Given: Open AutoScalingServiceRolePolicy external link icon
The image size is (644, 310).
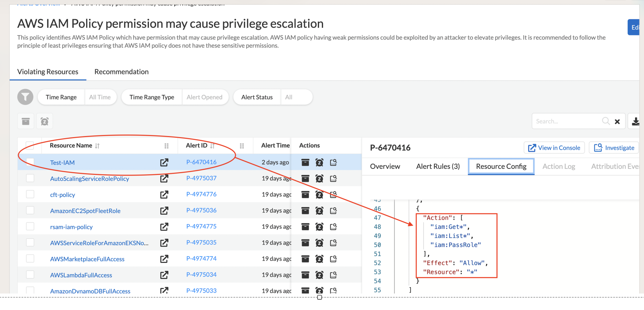Looking at the screenshot, I should pyautogui.click(x=164, y=178).
